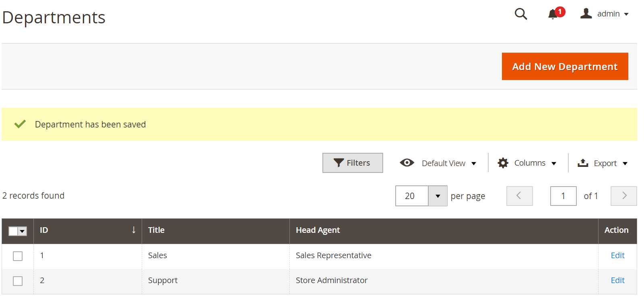644x302 pixels.
Task: Click the current page number field
Action: click(563, 196)
